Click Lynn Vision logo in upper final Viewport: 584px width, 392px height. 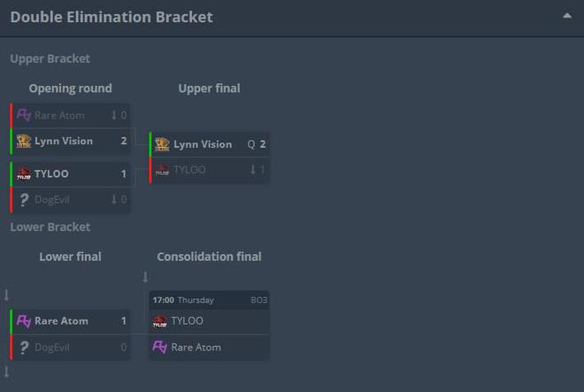(x=162, y=144)
